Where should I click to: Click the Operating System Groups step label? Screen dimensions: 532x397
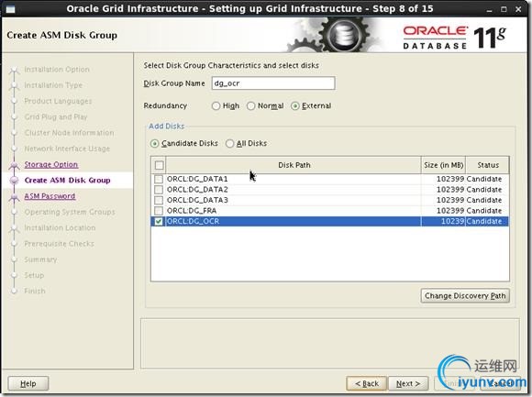click(x=70, y=212)
